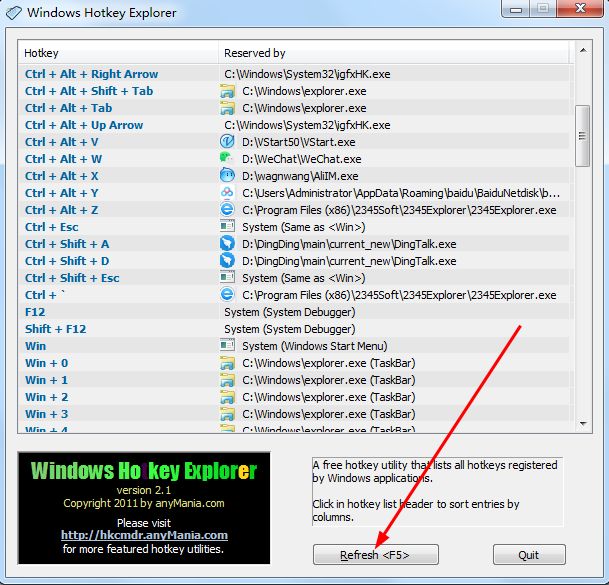Viewport: 609px width, 585px height.
Task: Click System (System Debugger) in the F12 row
Action: (x=290, y=312)
